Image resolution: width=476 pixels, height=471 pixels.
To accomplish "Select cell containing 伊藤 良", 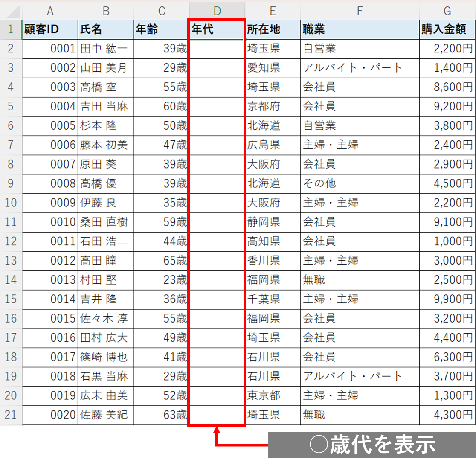I will click(x=106, y=203).
